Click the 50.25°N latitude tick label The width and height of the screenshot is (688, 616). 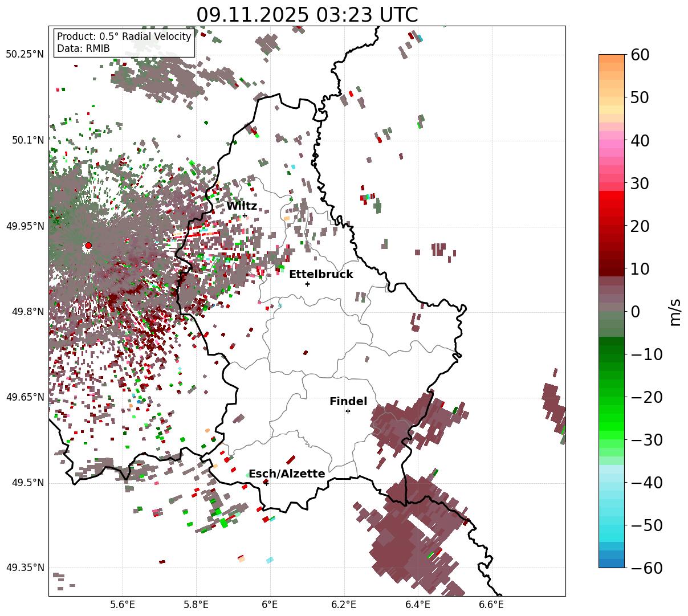point(25,55)
